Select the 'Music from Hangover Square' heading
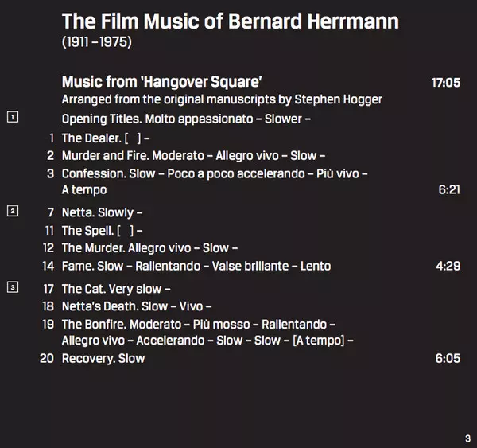The height and width of the screenshot is (448, 477). [x=162, y=82]
